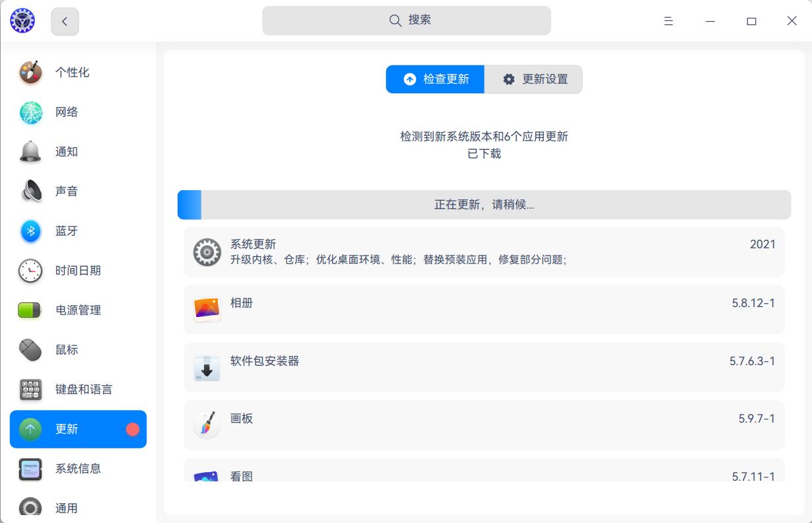812x523 pixels.
Task: Select 电源管理 text in the sidebar
Action: [x=78, y=310]
